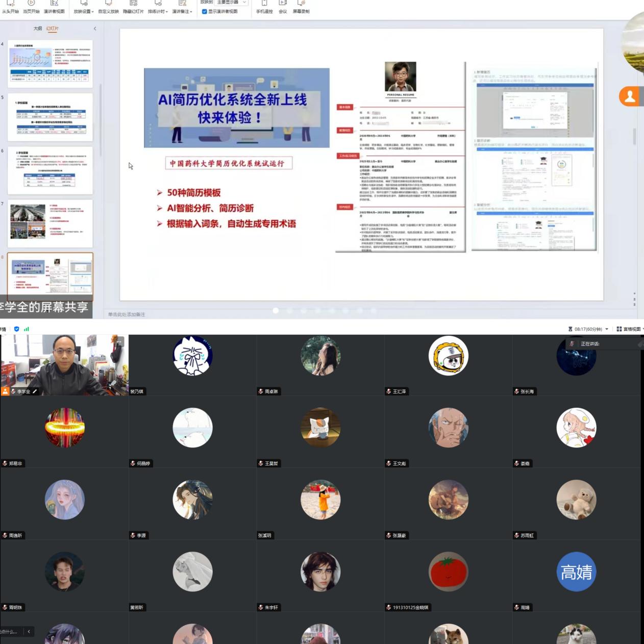The width and height of the screenshot is (644, 644).
Task: Expand the 宫格视图 layout dropdown
Action: point(630,329)
